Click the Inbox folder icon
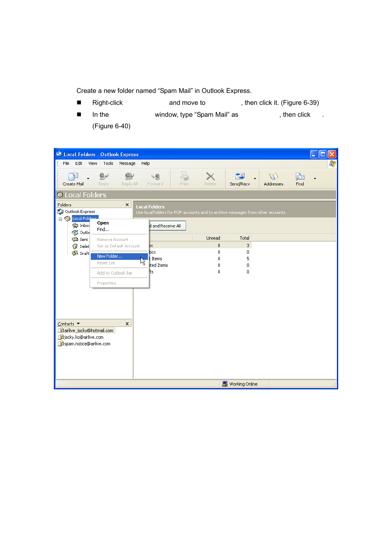 click(x=75, y=225)
